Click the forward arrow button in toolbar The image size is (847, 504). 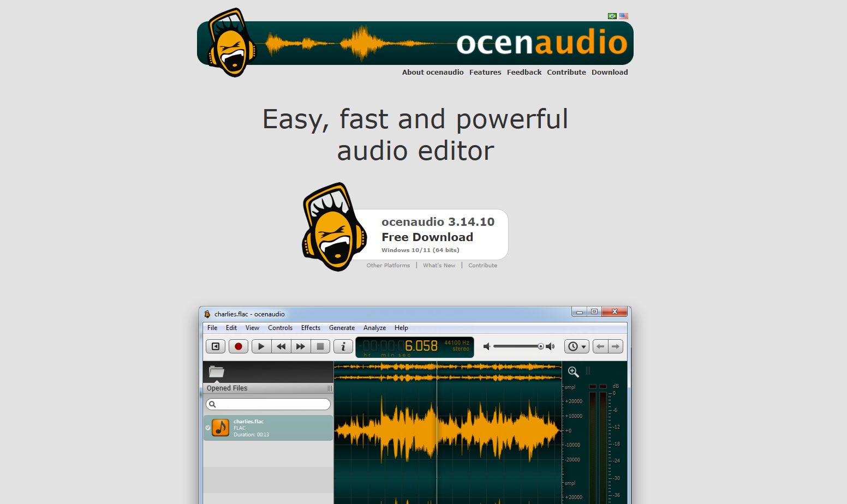pos(616,346)
